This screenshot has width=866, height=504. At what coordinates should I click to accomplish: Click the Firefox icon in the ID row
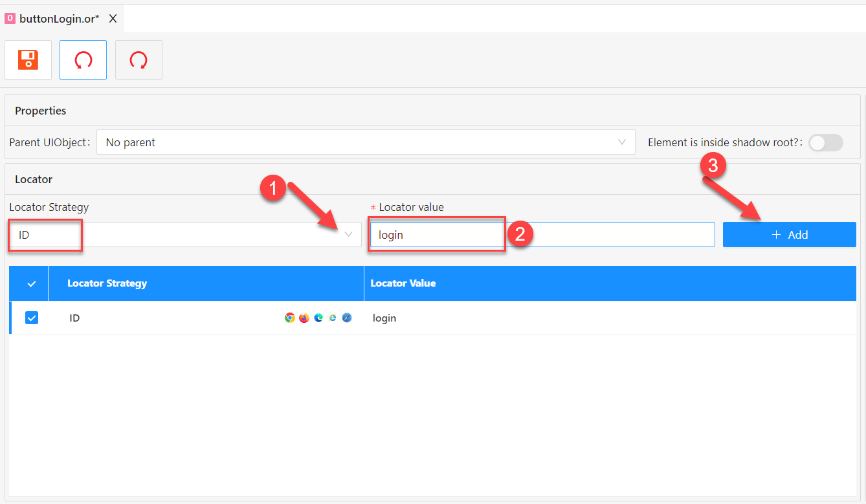coord(304,318)
